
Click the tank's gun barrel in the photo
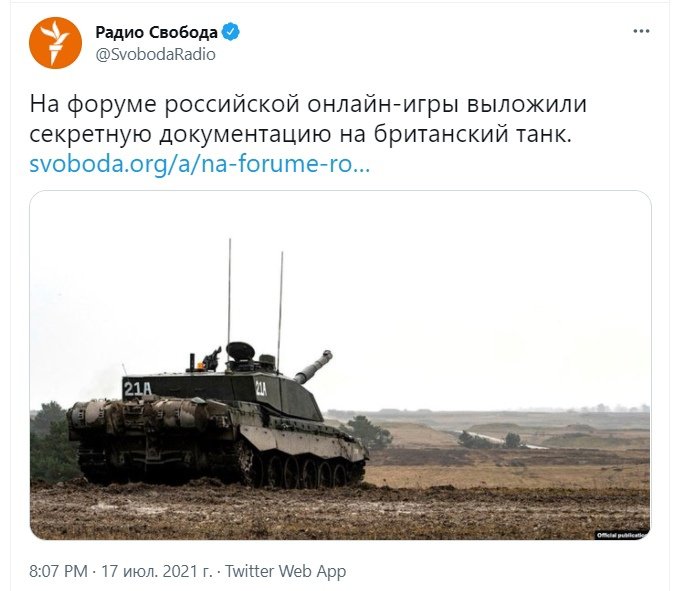pyautogui.click(x=313, y=367)
